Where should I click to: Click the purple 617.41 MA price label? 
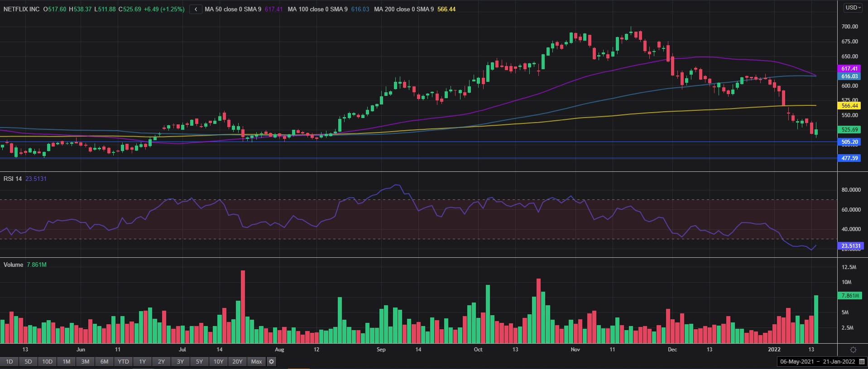click(x=849, y=69)
